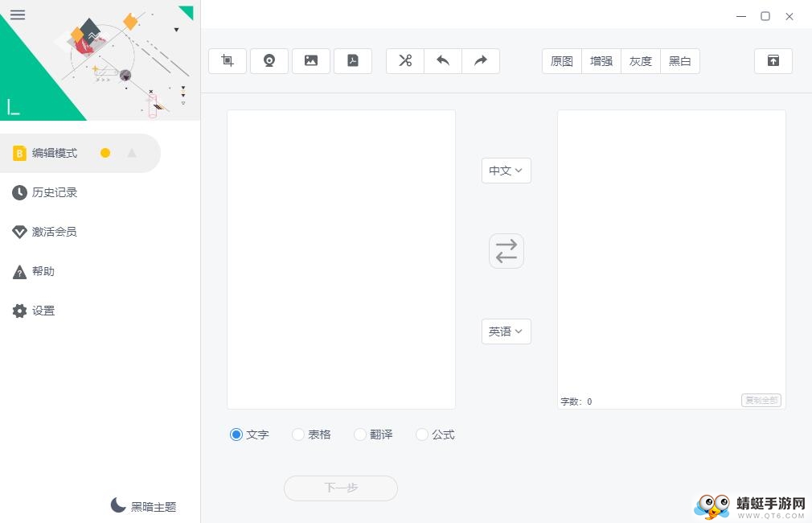
Task: Import a PDF document
Action: tap(353, 60)
